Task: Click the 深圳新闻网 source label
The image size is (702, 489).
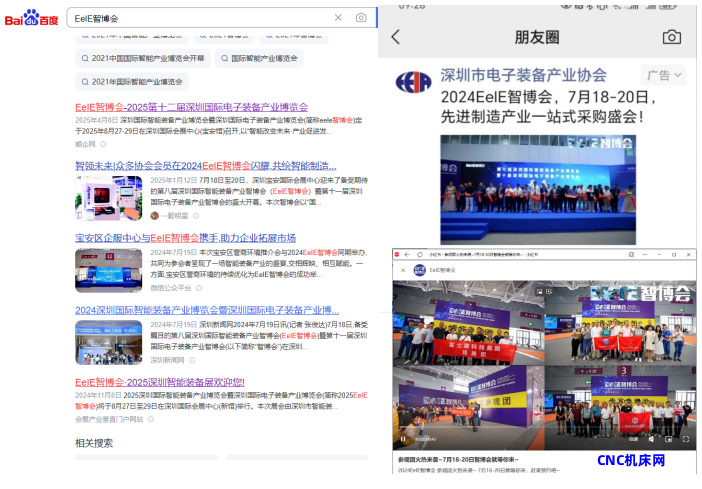Action: click(x=167, y=360)
